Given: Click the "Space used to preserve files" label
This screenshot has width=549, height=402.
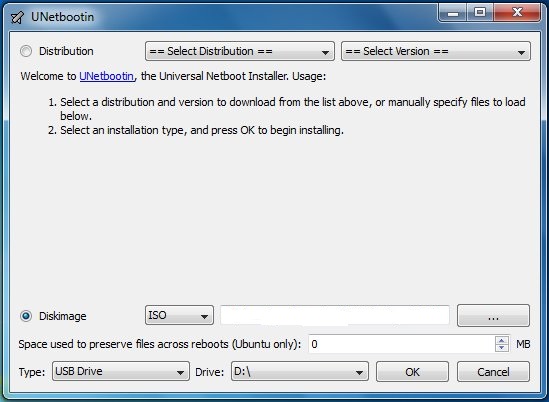Looking at the screenshot, I should pos(160,344).
